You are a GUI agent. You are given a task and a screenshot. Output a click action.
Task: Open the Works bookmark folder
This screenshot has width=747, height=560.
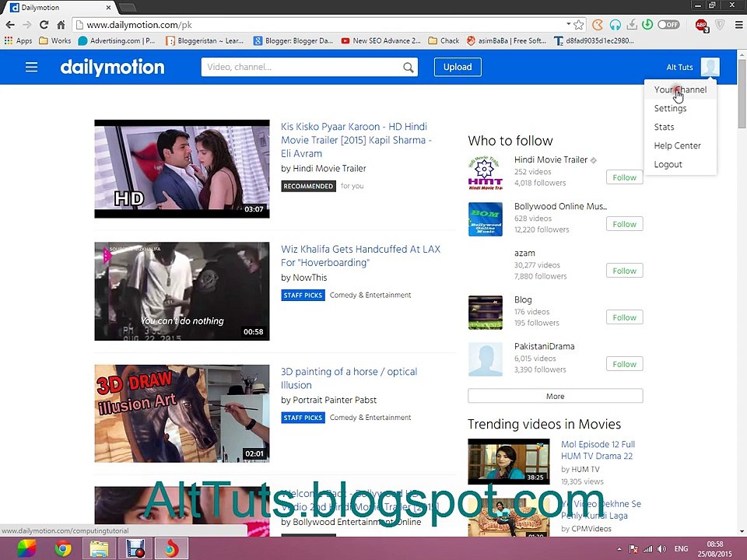pyautogui.click(x=55, y=41)
